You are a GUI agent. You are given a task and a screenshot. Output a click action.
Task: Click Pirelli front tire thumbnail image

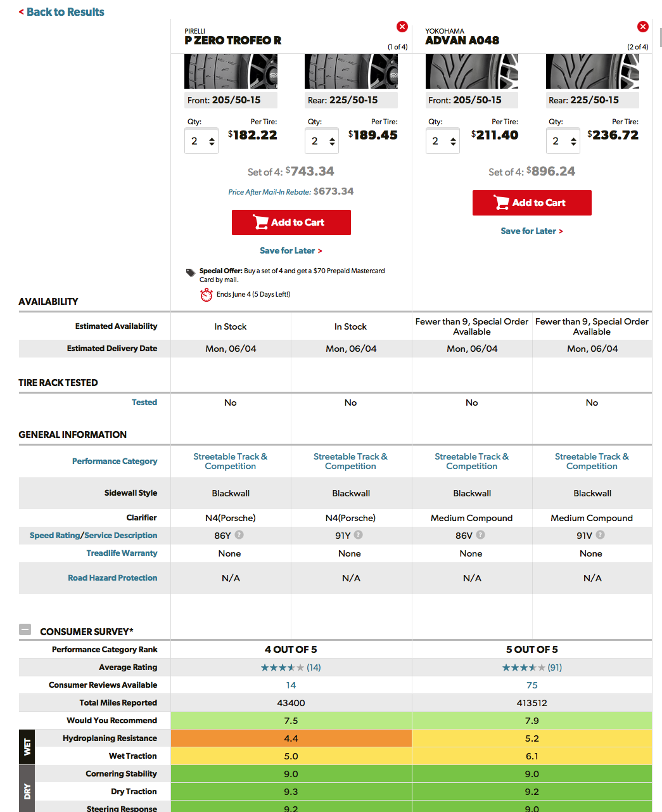pos(231,72)
